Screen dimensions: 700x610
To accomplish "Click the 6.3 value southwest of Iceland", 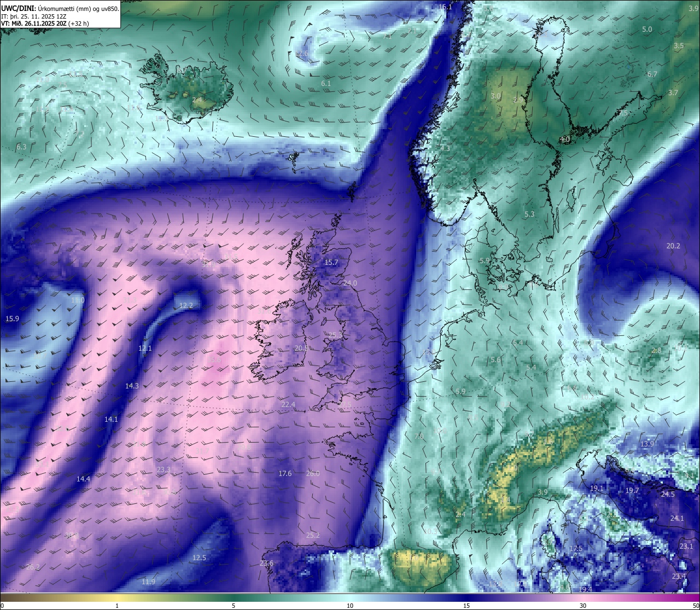I will [x=21, y=147].
